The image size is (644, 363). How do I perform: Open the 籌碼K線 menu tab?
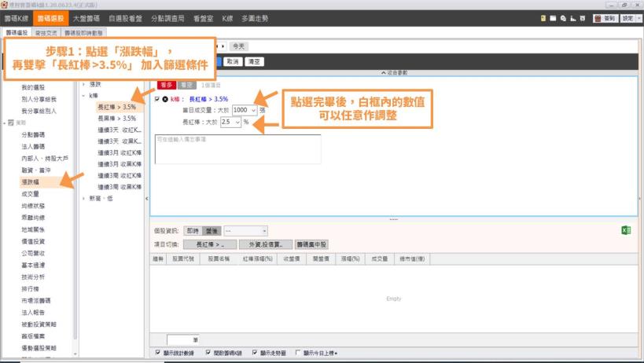(x=17, y=18)
